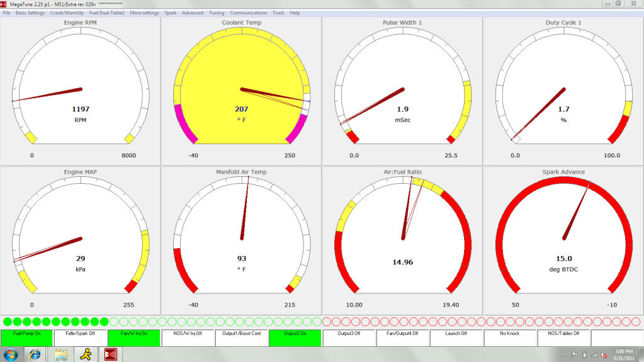Open the Spark menu
The image size is (644, 362).
click(x=171, y=13)
